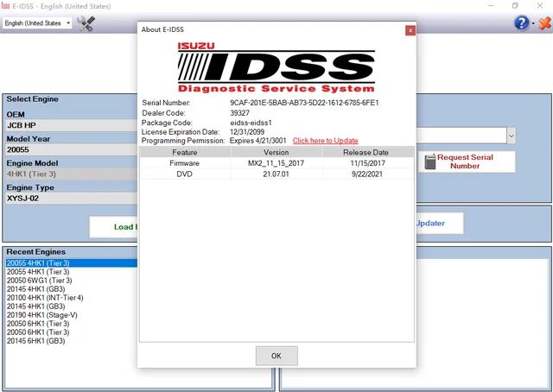Click the package code eidss-eidss1
This screenshot has width=553, height=392.
[251, 123]
